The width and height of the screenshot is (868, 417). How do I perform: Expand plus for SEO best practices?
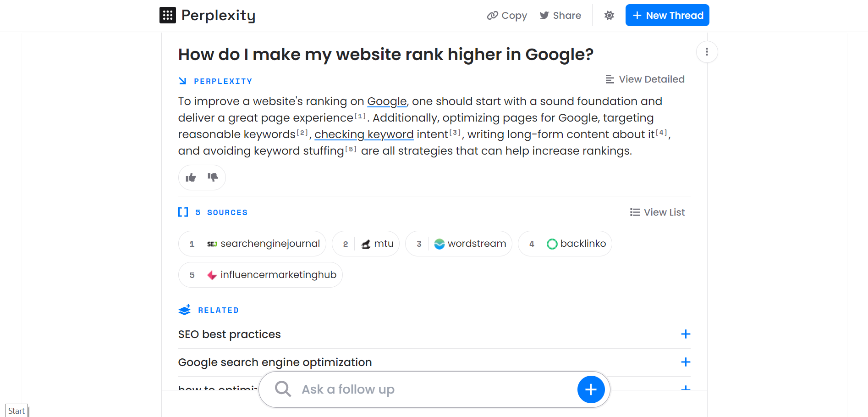[x=686, y=334]
